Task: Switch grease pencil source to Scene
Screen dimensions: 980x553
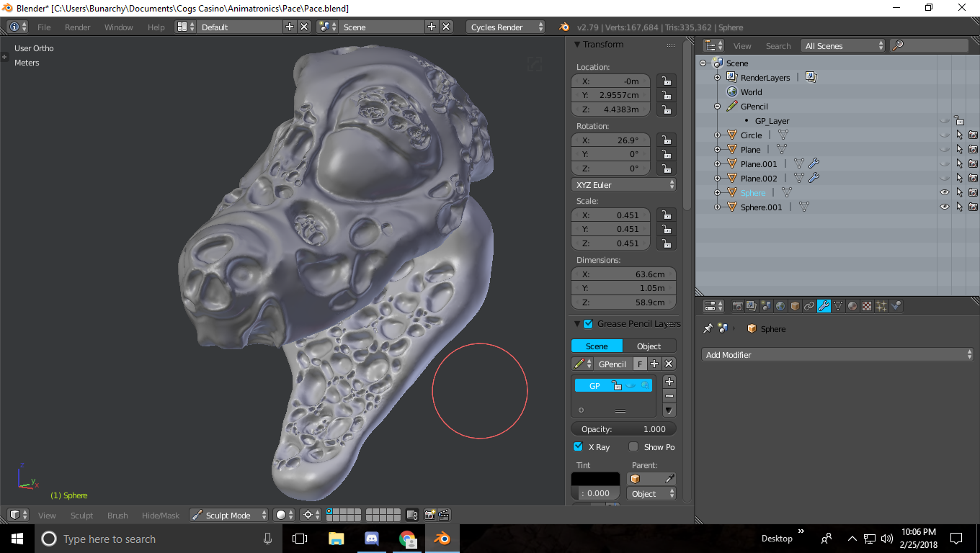Action: coord(597,346)
